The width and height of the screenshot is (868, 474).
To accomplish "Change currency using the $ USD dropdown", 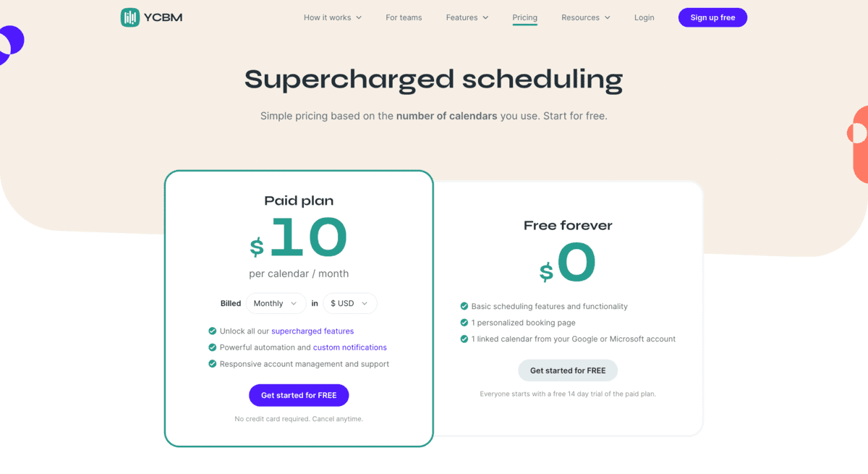I will [x=349, y=303].
